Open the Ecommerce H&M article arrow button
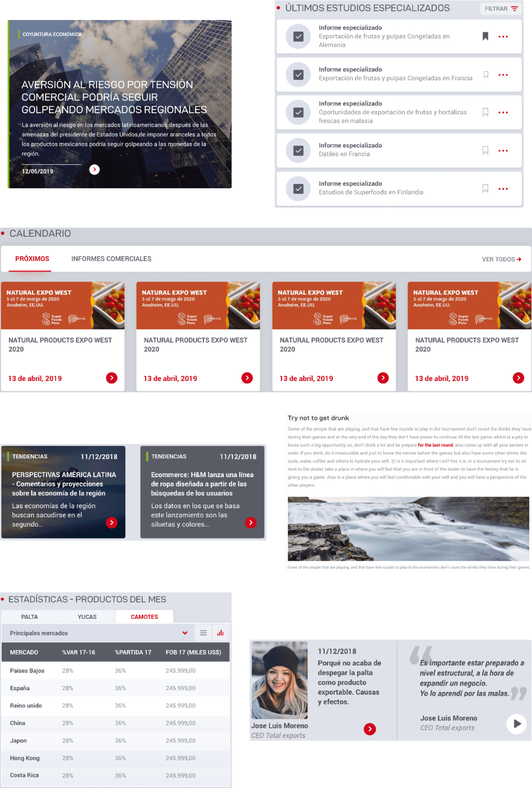This screenshot has height=788, width=532. pos(251,522)
